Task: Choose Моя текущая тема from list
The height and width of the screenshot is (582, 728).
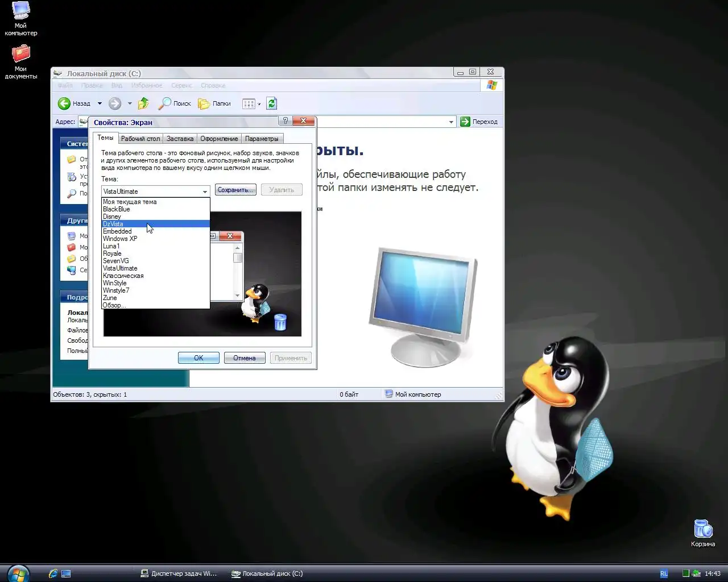Action: tap(156, 202)
